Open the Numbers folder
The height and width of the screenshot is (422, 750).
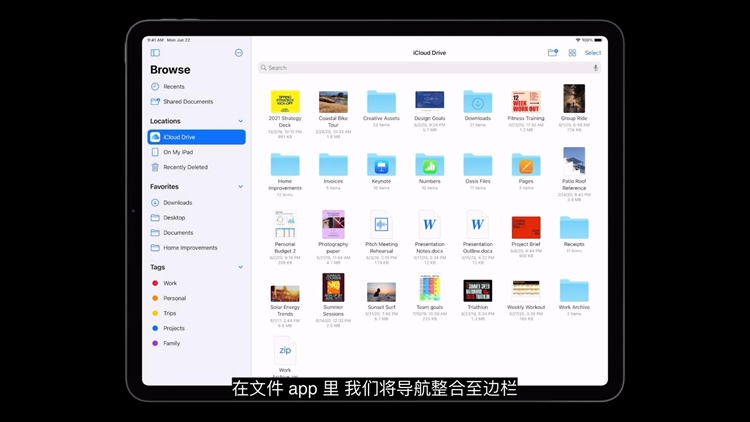click(430, 165)
